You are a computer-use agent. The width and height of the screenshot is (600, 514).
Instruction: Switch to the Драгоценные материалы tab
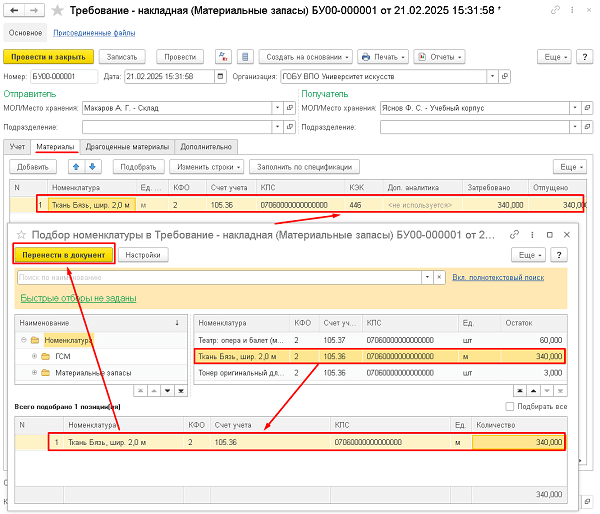[x=128, y=146]
